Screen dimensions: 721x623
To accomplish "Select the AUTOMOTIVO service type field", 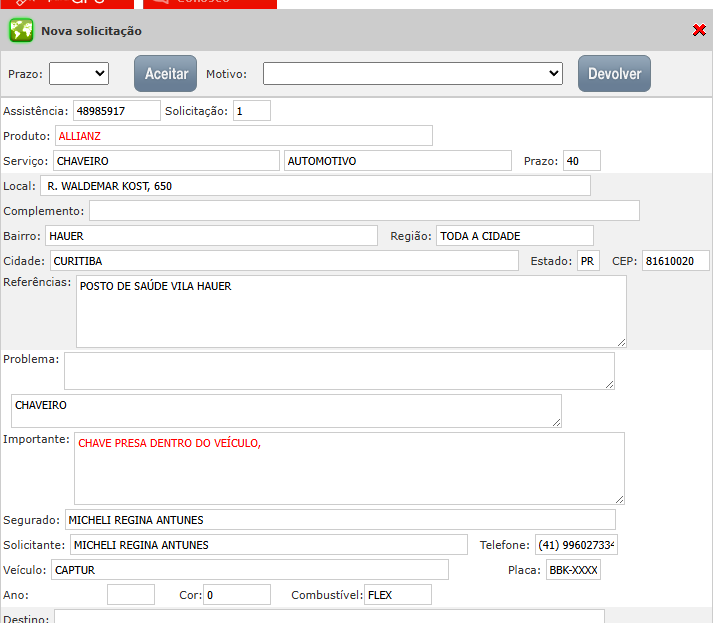I will coord(398,160).
